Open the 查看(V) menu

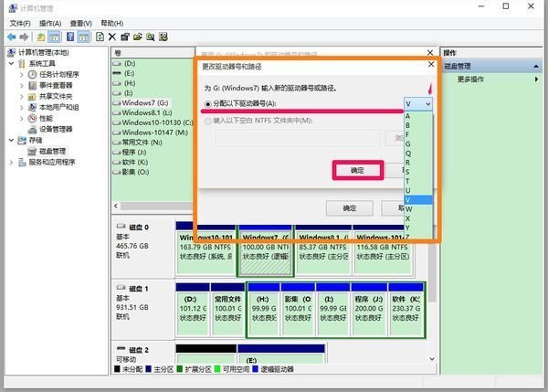click(x=80, y=24)
